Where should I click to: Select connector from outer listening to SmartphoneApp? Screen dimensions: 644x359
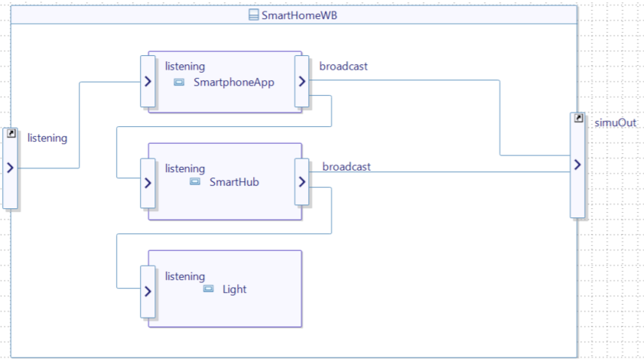[x=80, y=125]
